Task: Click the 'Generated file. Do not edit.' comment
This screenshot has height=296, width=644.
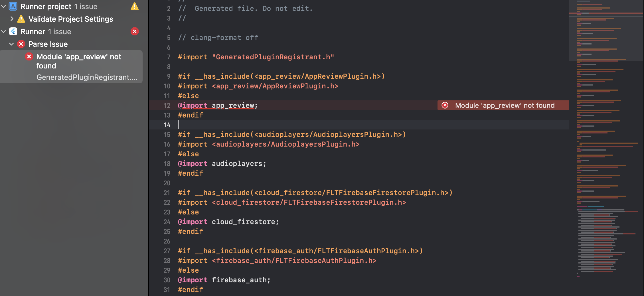Action: (254, 9)
